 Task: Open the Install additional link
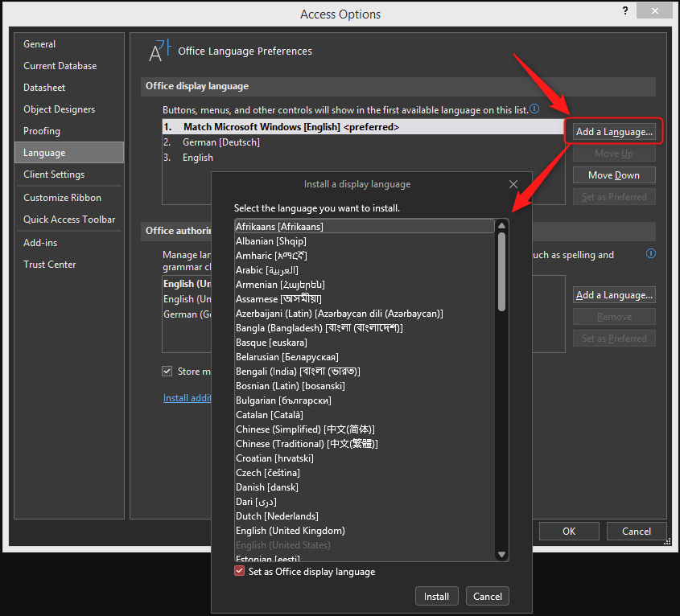[187, 398]
